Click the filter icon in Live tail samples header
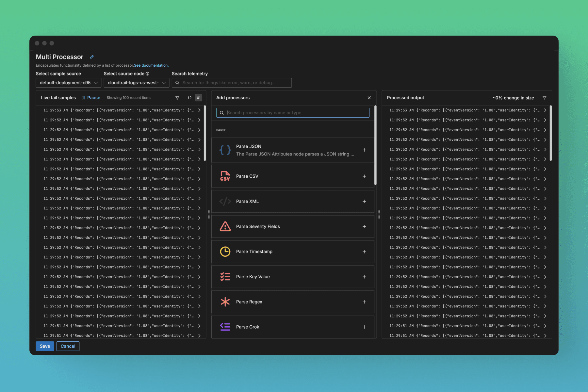The height and width of the screenshot is (392, 588). 177,98
